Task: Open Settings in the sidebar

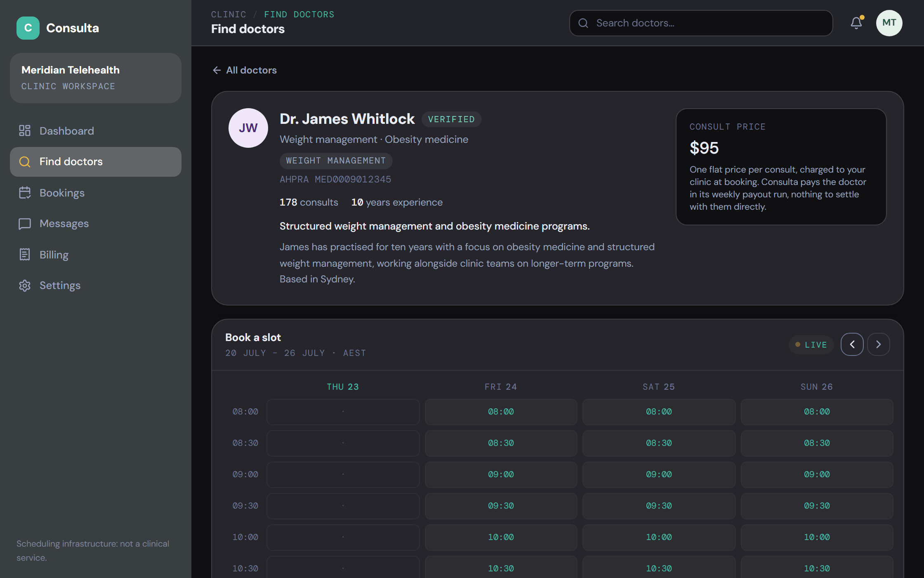Action: 96,286
